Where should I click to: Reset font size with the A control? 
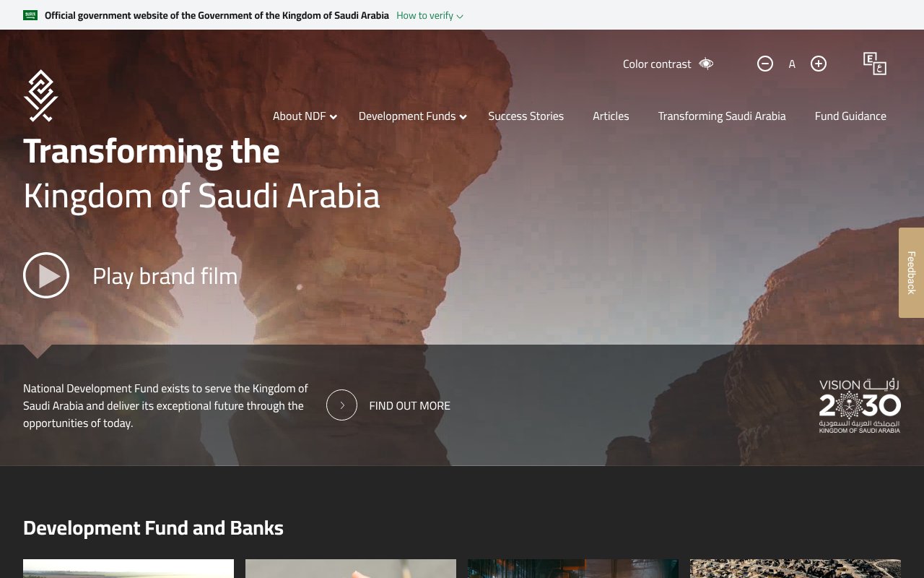[x=792, y=64]
